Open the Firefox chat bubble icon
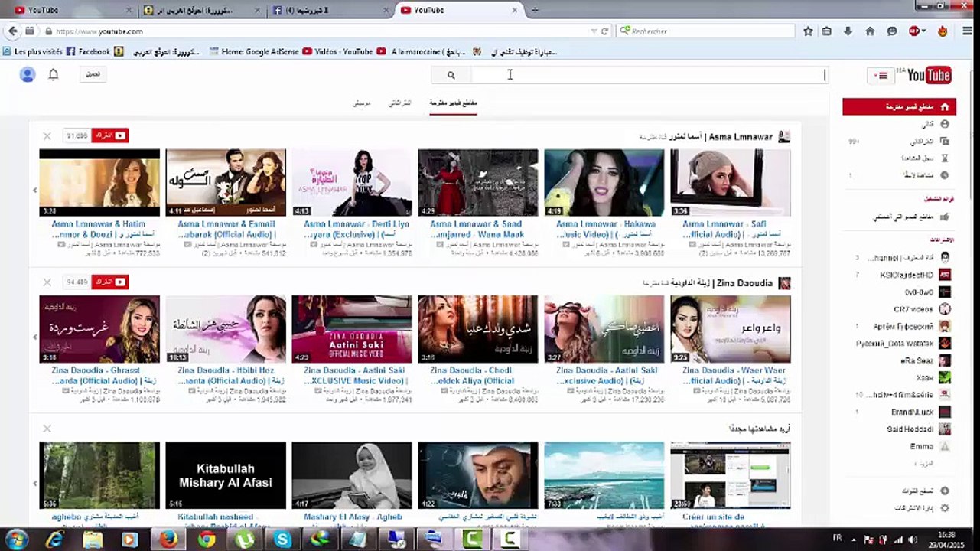Viewport: 980px width, 551px height. [x=891, y=31]
